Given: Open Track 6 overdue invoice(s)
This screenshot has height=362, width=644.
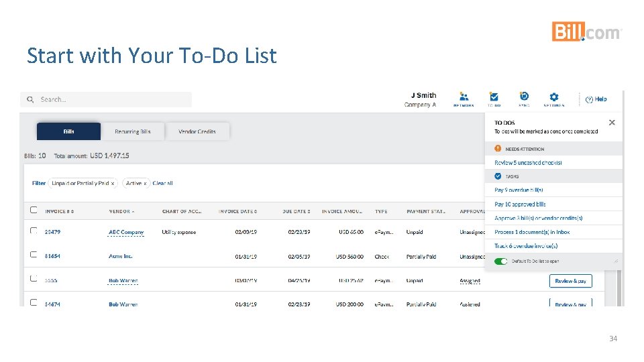Looking at the screenshot, I should tap(526, 246).
